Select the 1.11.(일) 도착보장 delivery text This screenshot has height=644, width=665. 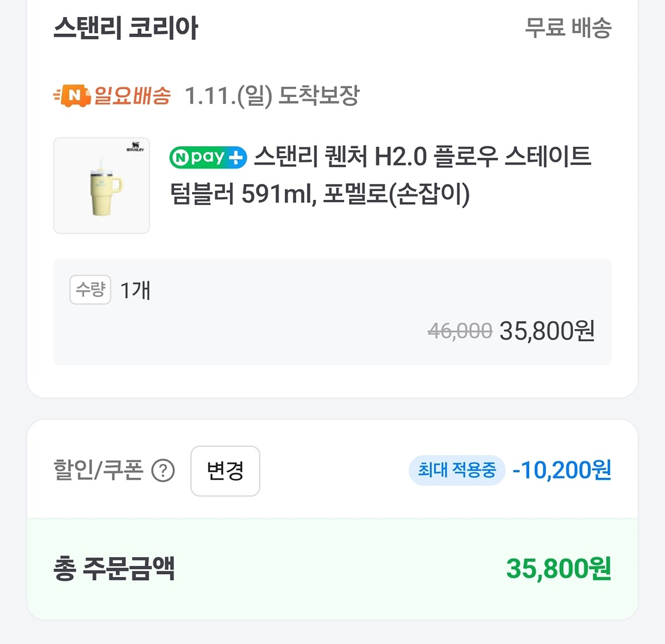point(272,96)
